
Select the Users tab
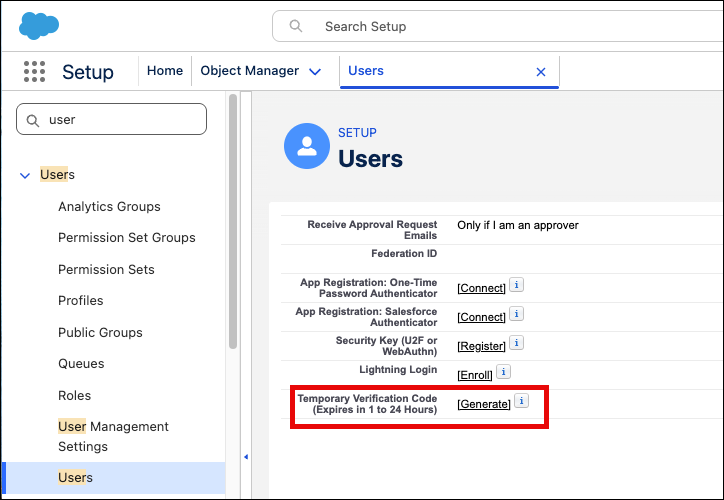(x=366, y=71)
